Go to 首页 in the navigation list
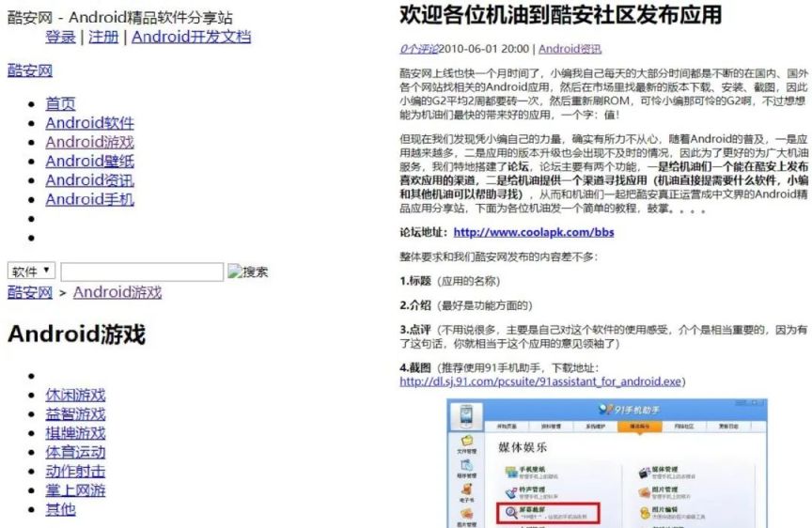 (60, 103)
